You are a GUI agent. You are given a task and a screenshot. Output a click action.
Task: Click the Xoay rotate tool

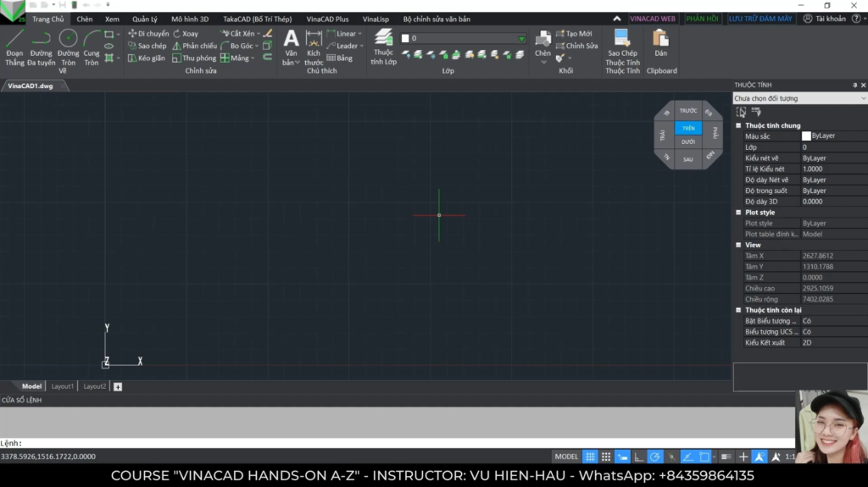186,34
